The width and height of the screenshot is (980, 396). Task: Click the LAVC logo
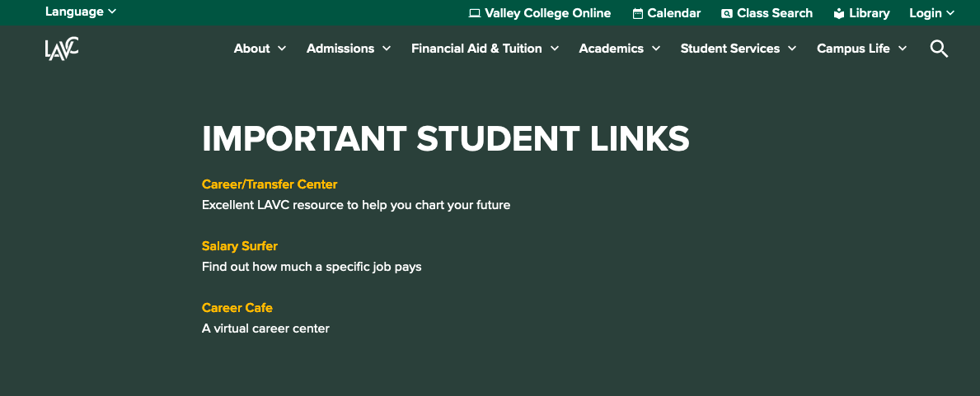[62, 49]
